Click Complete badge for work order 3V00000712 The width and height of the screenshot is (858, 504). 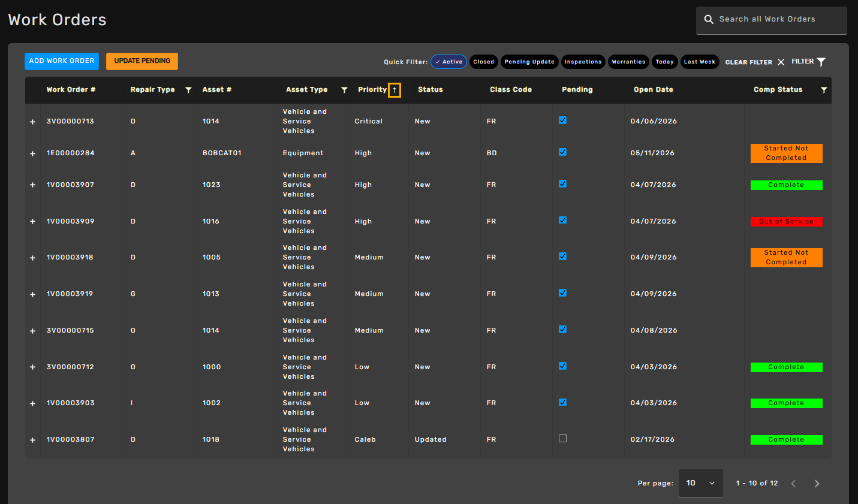click(x=787, y=367)
